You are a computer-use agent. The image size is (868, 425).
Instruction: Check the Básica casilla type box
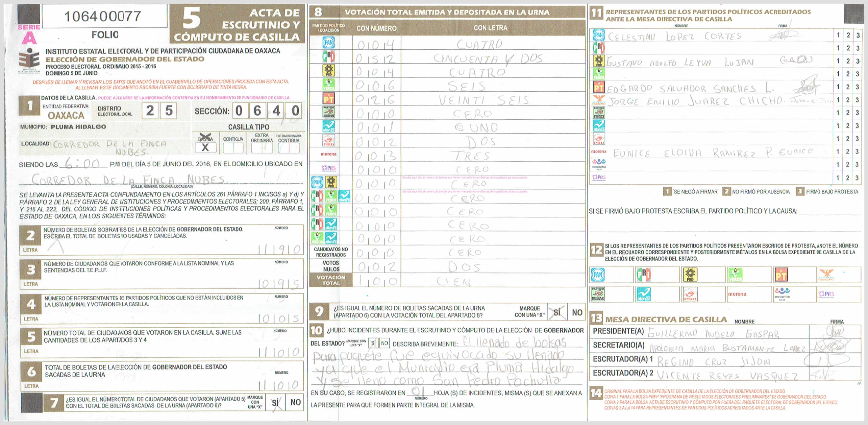click(x=205, y=148)
